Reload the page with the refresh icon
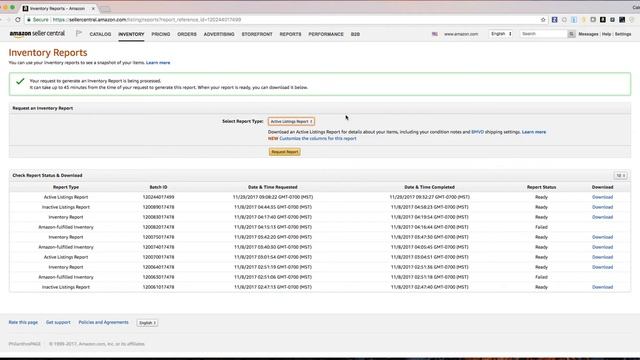Viewport: 640px width, 360px height. pos(18,20)
